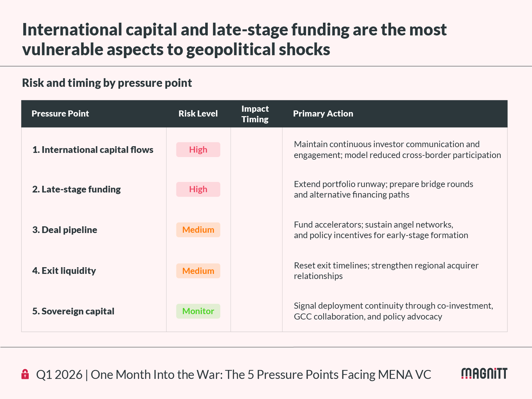Select the Pressure Point column header
This screenshot has width=532, height=399.
(60, 114)
